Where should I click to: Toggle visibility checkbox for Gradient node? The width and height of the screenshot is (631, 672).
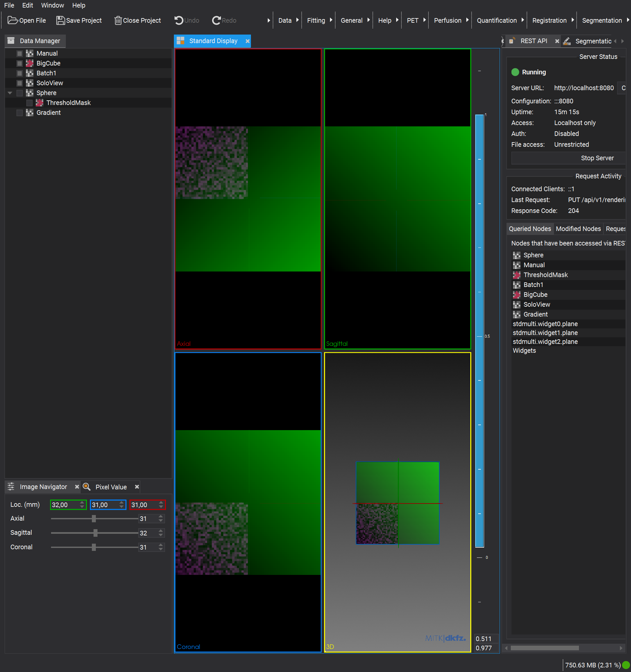pyautogui.click(x=20, y=113)
